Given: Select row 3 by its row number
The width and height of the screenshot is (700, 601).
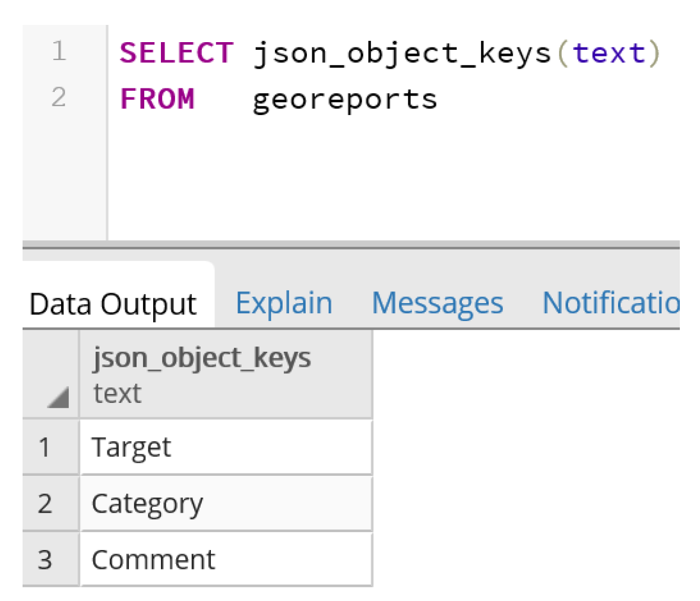Looking at the screenshot, I should [45, 559].
